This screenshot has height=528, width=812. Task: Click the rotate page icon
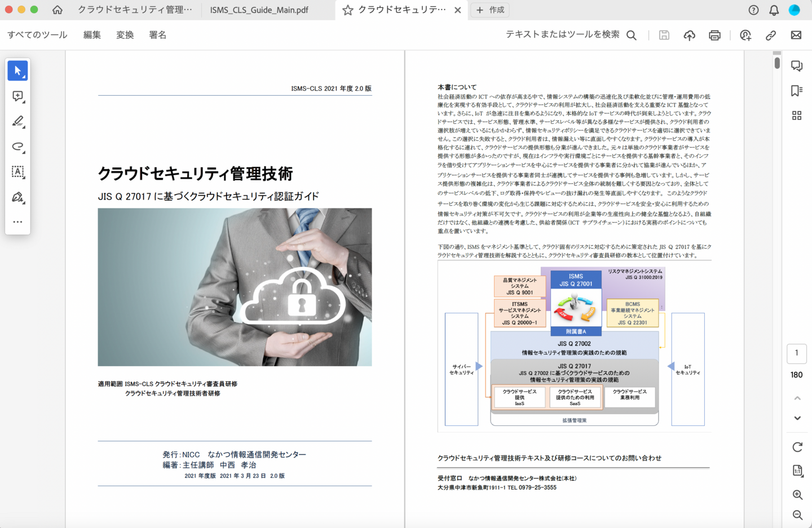tap(797, 447)
